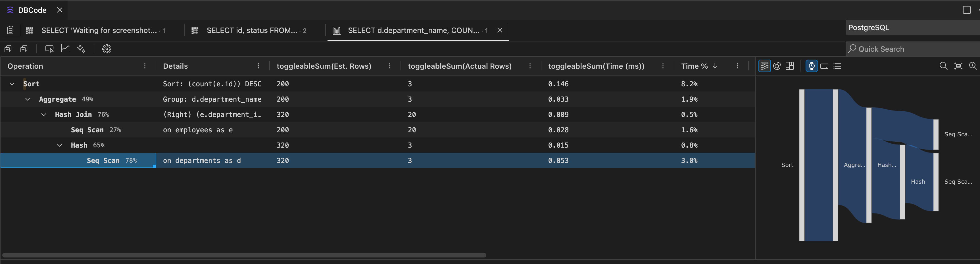The width and height of the screenshot is (980, 264).
Task: Select the Aggregate 49% row
Action: tap(378, 99)
